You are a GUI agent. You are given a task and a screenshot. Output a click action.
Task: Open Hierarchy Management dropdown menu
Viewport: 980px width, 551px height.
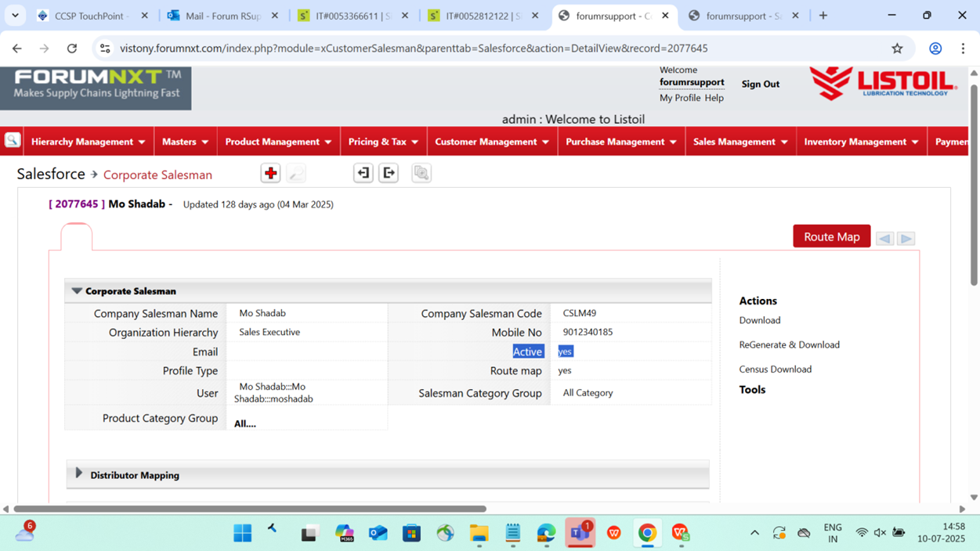point(88,142)
